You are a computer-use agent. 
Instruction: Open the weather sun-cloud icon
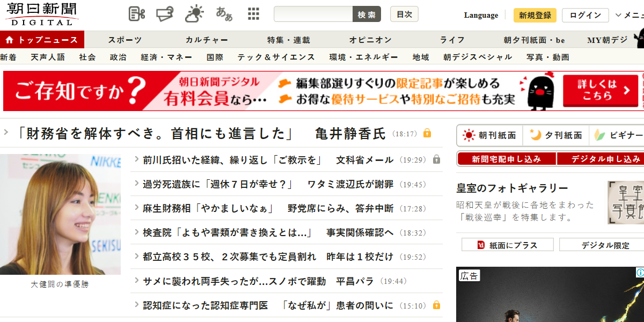(x=194, y=14)
